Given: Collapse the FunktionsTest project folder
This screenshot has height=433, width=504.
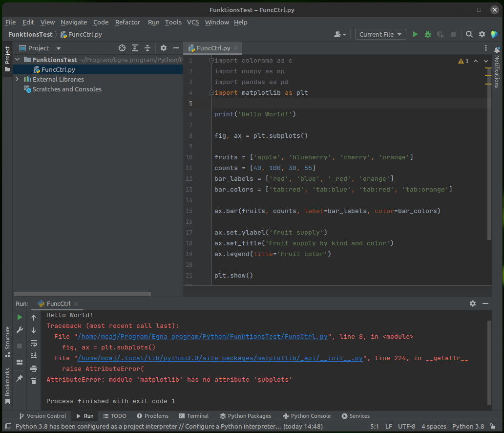Looking at the screenshot, I should coord(18,60).
